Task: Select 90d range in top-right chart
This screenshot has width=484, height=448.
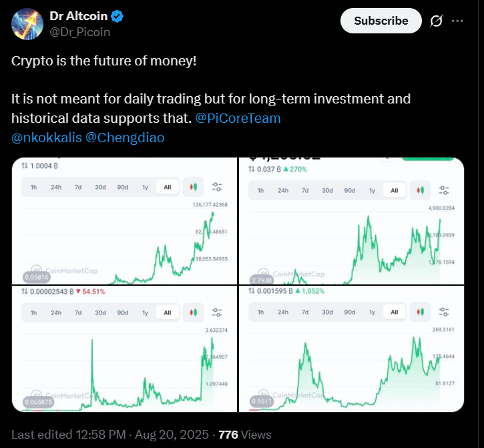Action: [x=349, y=190]
